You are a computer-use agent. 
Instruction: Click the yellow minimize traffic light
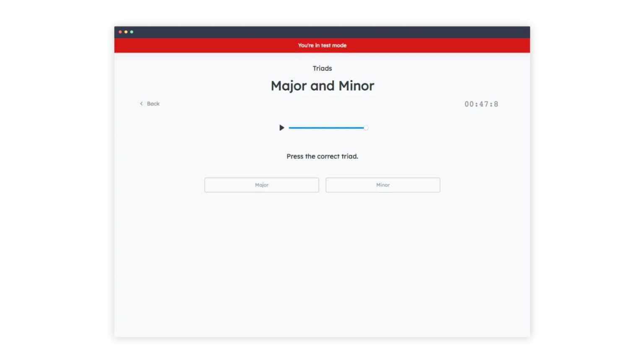(126, 32)
